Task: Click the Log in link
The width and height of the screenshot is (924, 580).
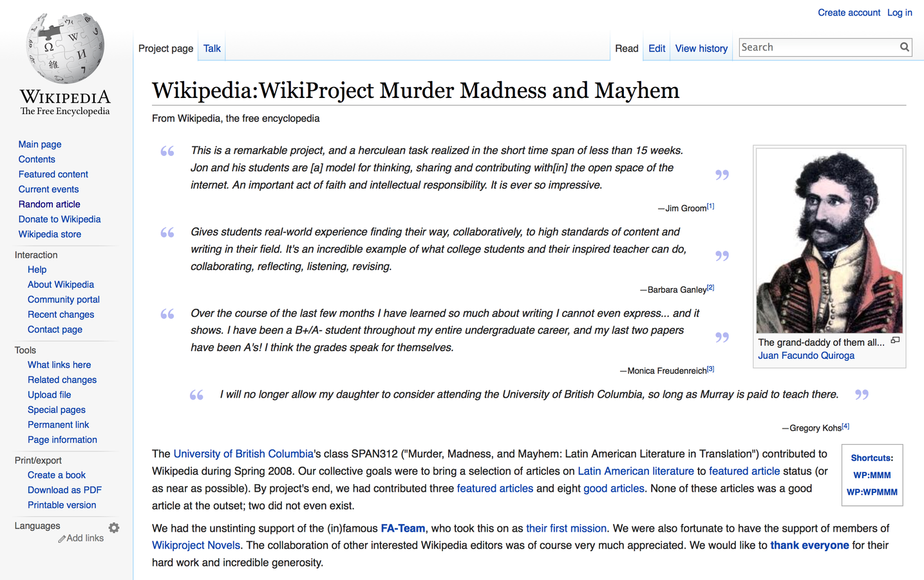Action: [900, 12]
